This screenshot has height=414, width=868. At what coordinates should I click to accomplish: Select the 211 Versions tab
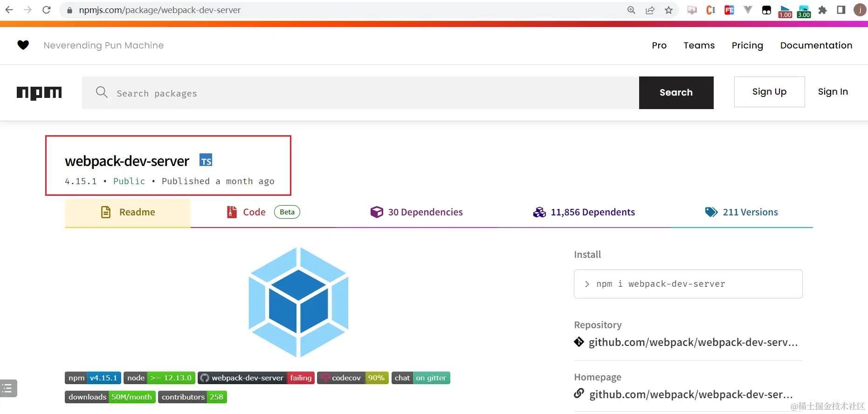(x=741, y=212)
